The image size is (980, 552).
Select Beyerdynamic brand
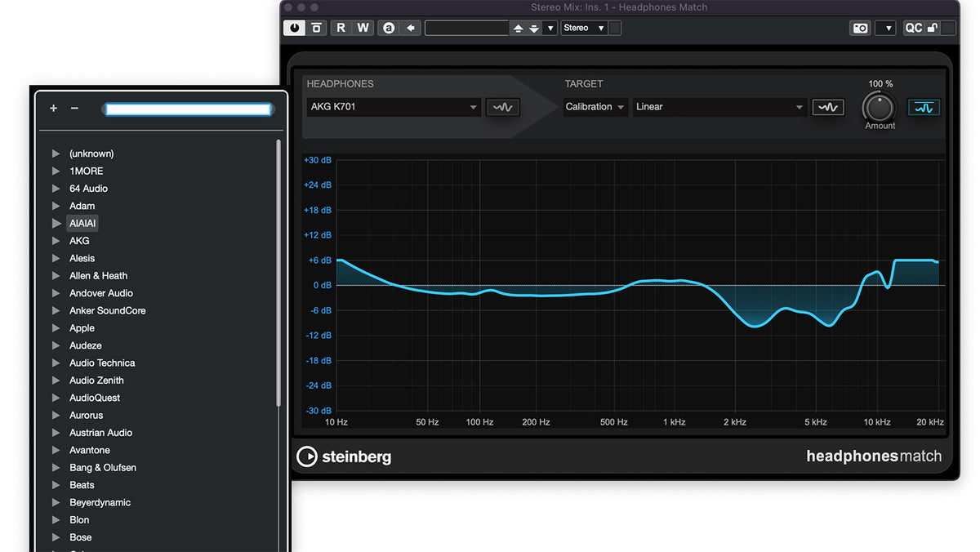point(100,502)
